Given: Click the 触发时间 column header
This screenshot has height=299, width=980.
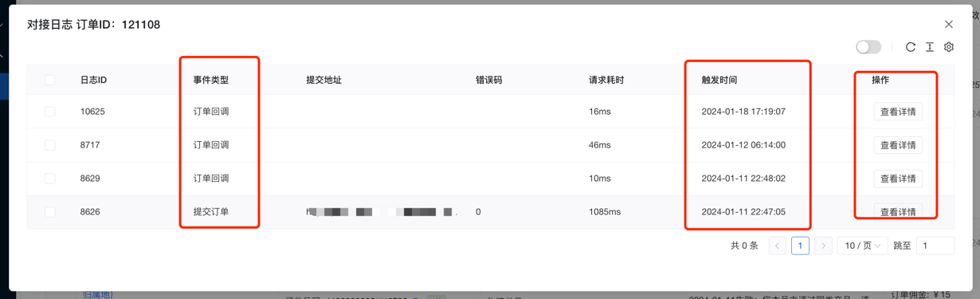Looking at the screenshot, I should tap(719, 80).
